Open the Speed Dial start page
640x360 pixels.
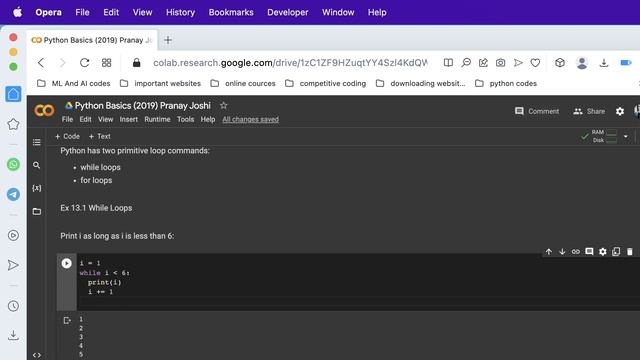(x=107, y=63)
